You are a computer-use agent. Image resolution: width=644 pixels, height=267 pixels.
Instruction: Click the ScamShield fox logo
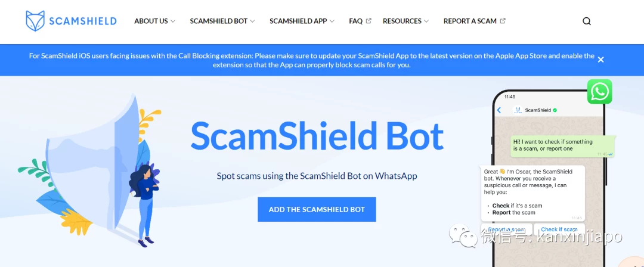[x=35, y=21]
